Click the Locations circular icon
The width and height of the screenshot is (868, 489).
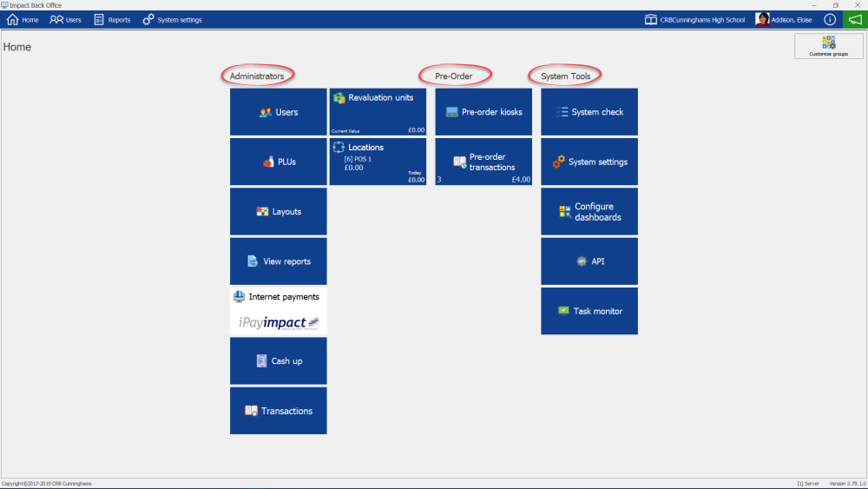coord(339,148)
